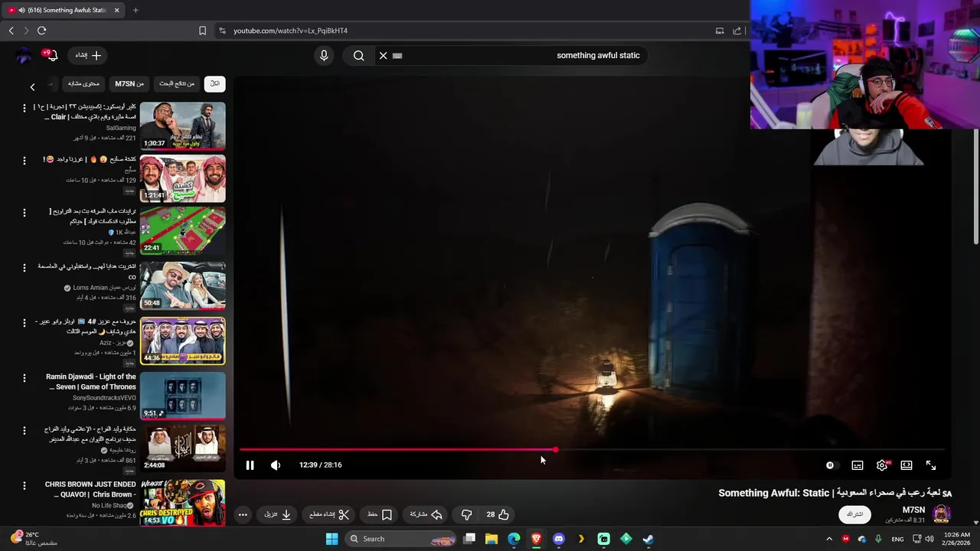Open options menu for the Chris Brown video
The width and height of the screenshot is (980, 551).
24,485
